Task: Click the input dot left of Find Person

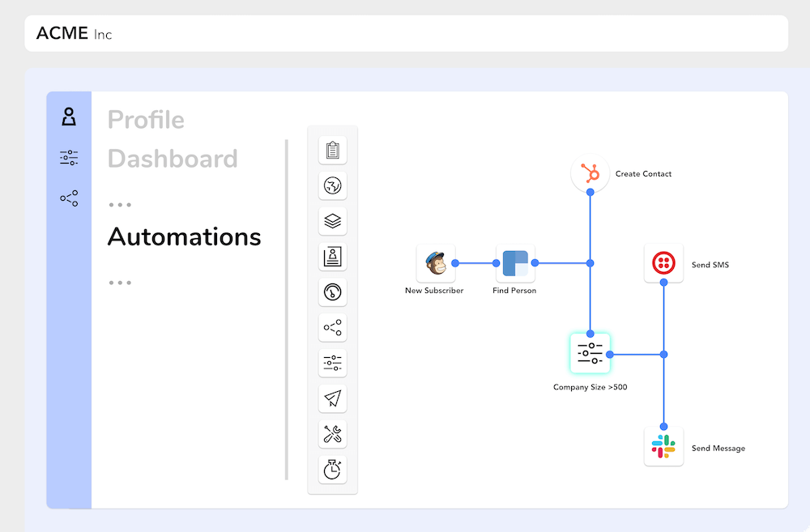Action: (x=496, y=263)
